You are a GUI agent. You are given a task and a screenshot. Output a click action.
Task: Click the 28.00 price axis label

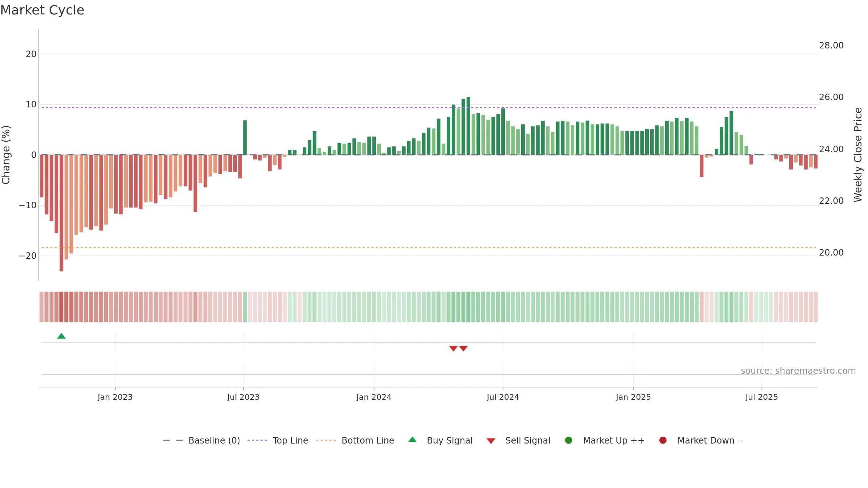831,46
